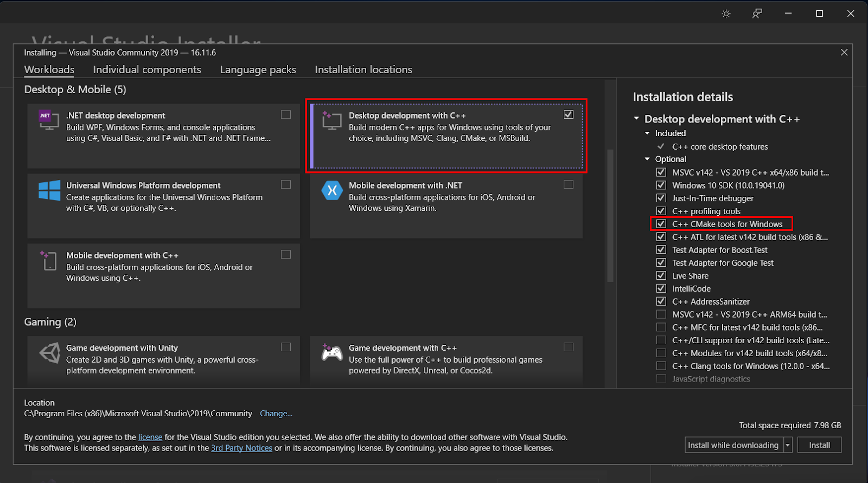Click the Total space required 7.98 GB text
Image resolution: width=868 pixels, height=483 pixels.
click(x=790, y=426)
